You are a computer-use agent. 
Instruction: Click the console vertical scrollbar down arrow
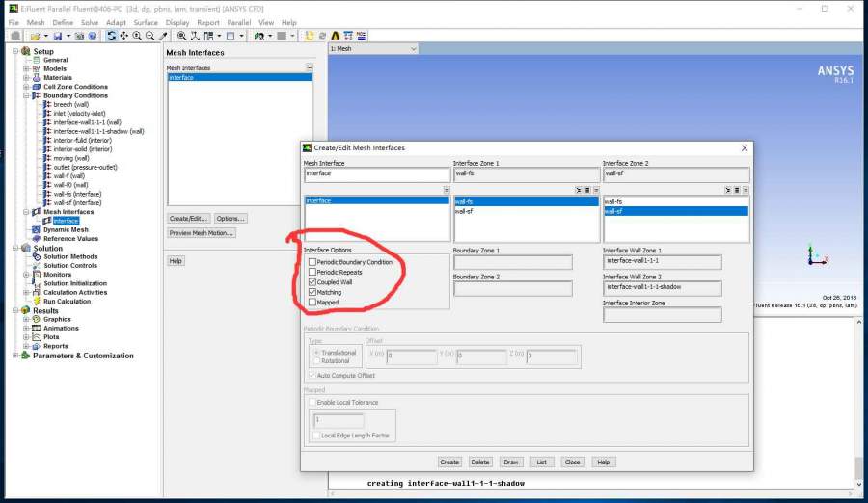(858, 484)
